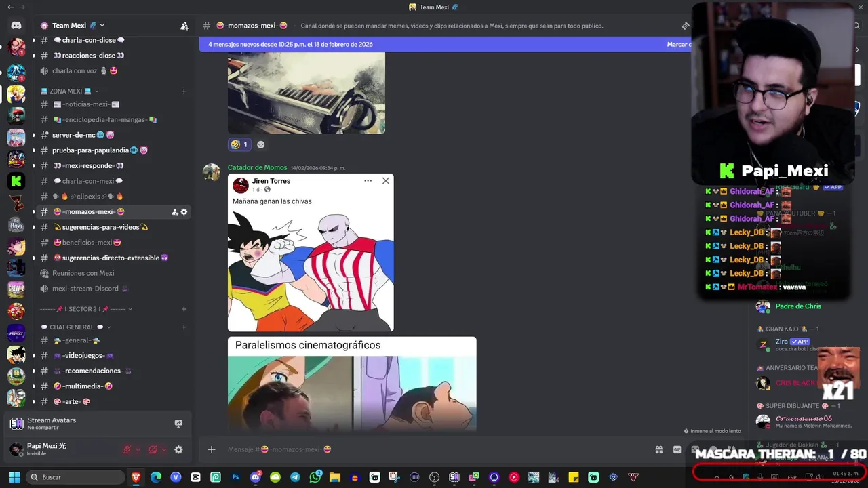Unmute the microphone in user panel
868x488 pixels.
127,449
